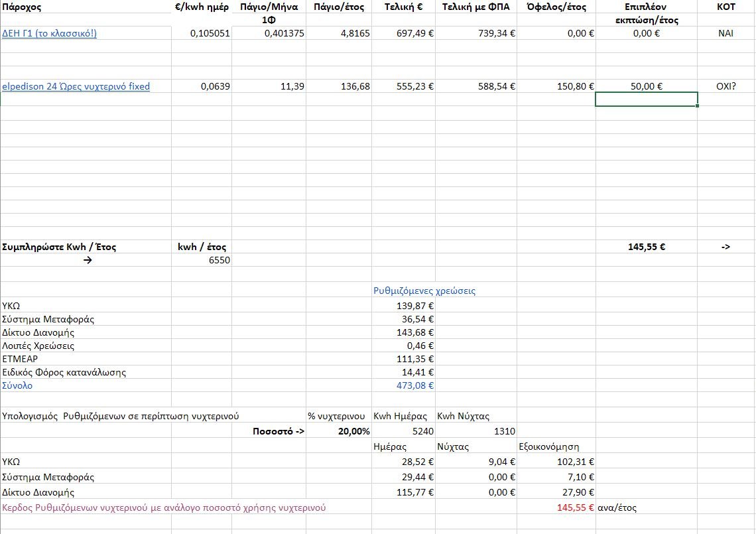Click the red 145,55 € total savings
This screenshot has width=756, height=534.
pos(576,507)
